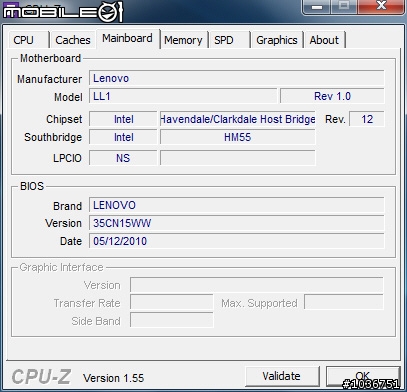Click the LPCIO field showing NS
Viewport: 407px width, 392px height.
[123, 158]
